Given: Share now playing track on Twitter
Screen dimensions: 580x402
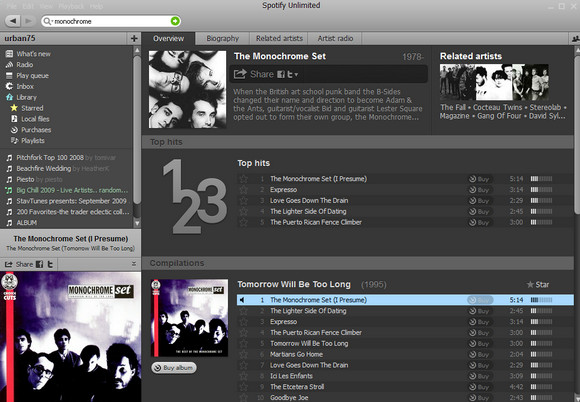Looking at the screenshot, I should tap(50, 264).
